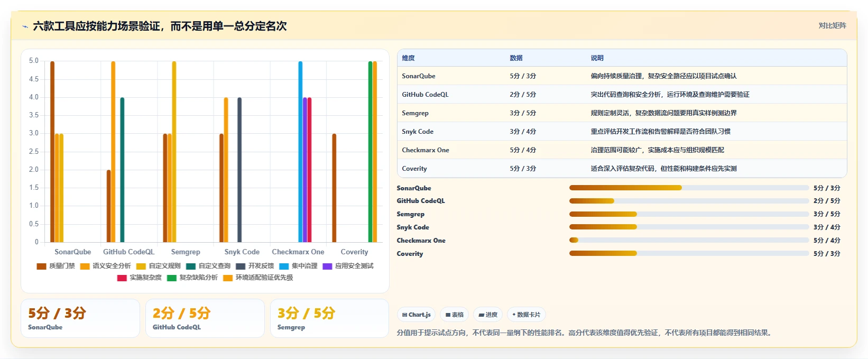Toggle the 质量门禁 legend series

coord(56,266)
